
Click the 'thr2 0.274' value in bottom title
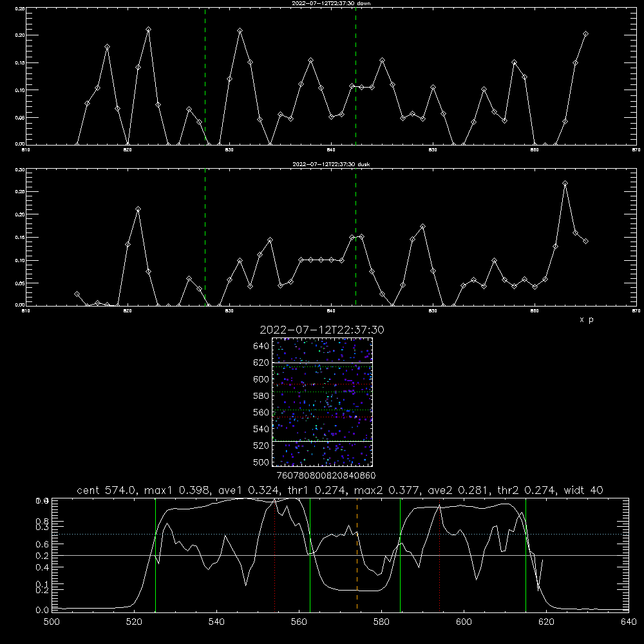(527, 490)
